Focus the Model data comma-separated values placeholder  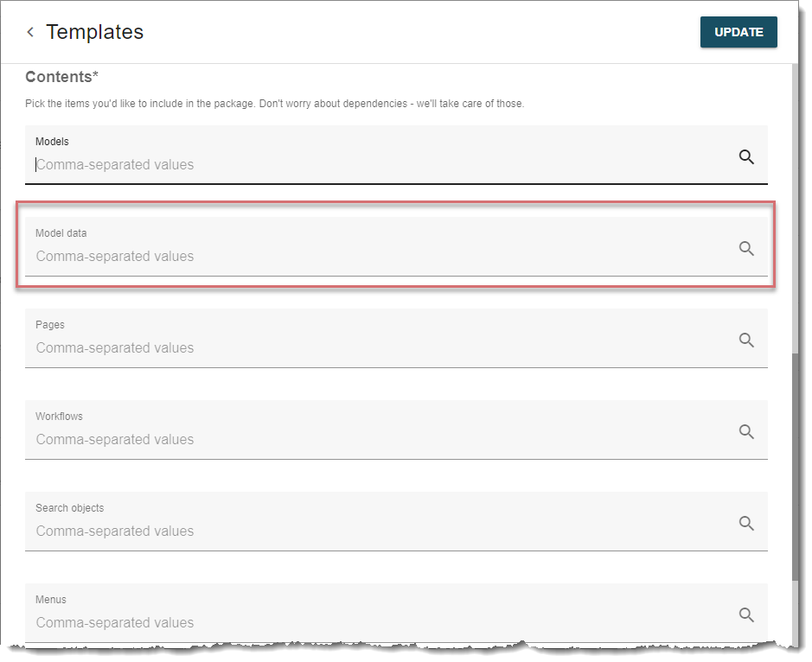(115, 256)
